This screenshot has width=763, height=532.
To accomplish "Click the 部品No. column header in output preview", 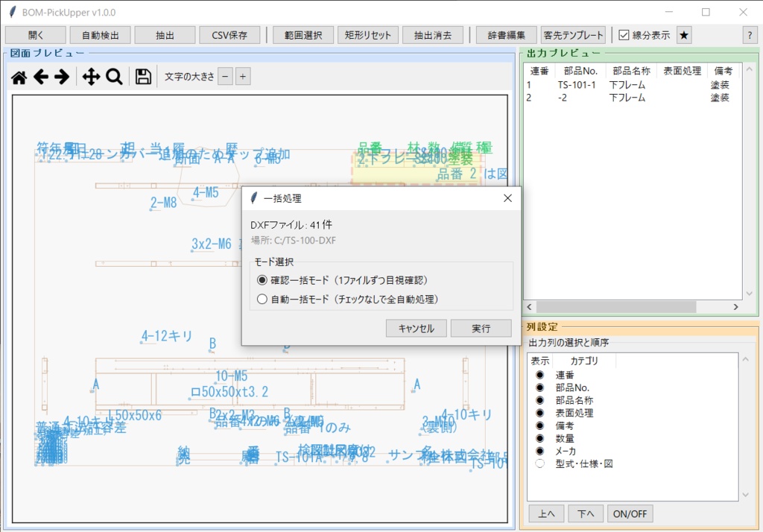I will click(580, 71).
